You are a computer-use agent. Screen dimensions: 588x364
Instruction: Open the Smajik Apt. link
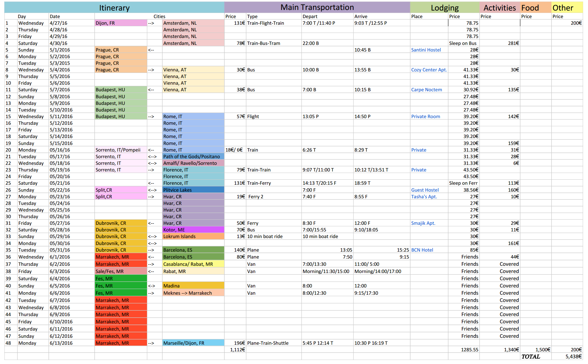pyautogui.click(x=423, y=223)
